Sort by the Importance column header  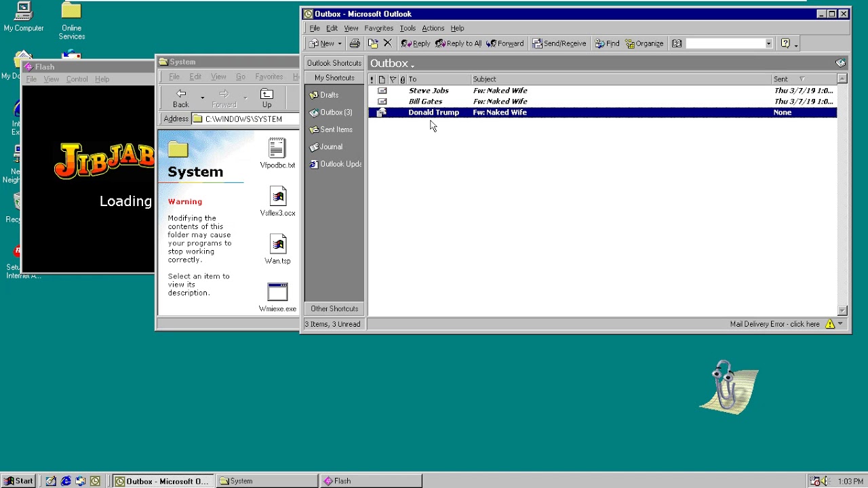[x=372, y=79]
